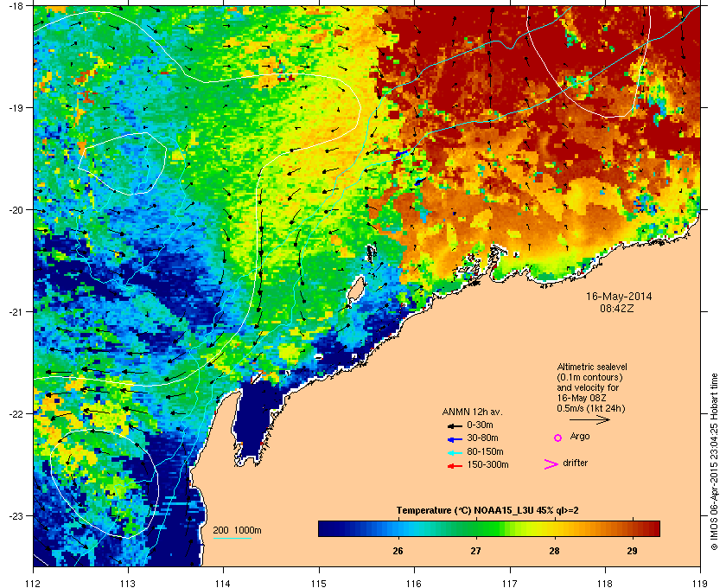Click the dark blue Exmouth Gulf water area
726x588 pixels.
(x=252, y=417)
